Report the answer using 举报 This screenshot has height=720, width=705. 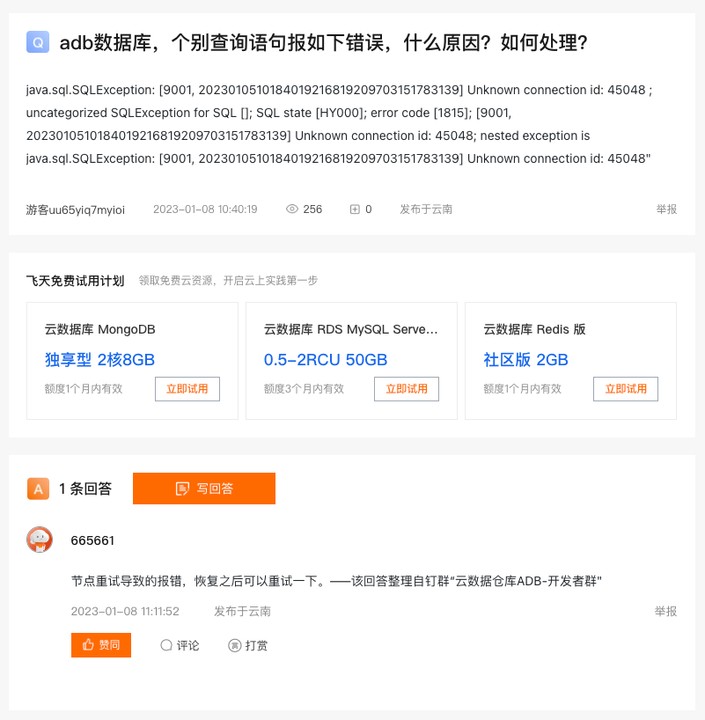coord(666,611)
